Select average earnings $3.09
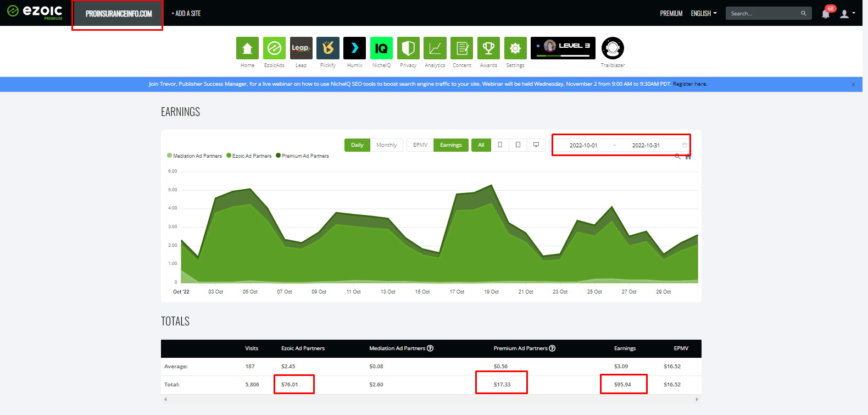 pyautogui.click(x=621, y=366)
